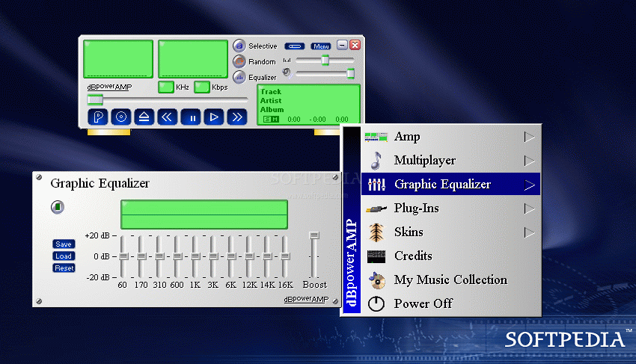Click the My Music Collection CD icon

coord(377,280)
